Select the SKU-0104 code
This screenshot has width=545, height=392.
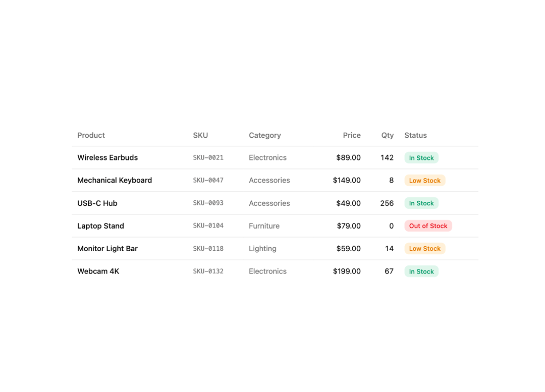point(208,226)
